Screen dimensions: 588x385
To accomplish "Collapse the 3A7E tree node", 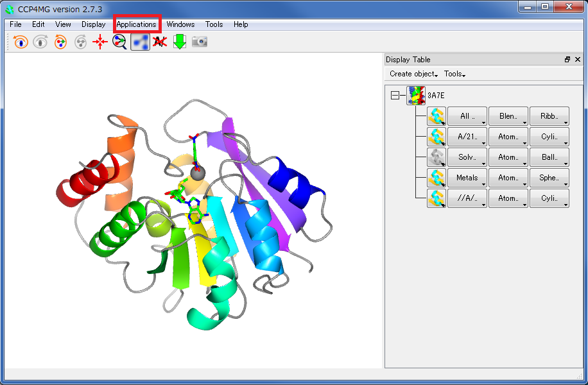I will pos(395,96).
